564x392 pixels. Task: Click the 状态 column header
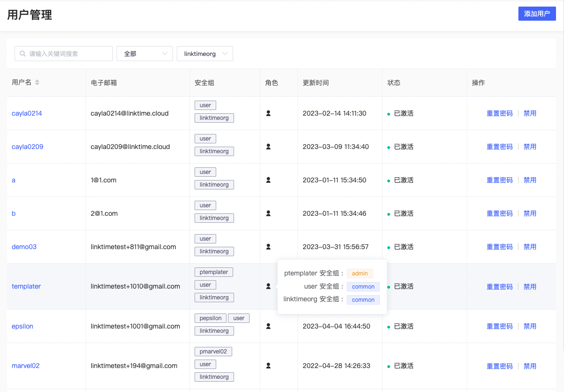pyautogui.click(x=394, y=83)
